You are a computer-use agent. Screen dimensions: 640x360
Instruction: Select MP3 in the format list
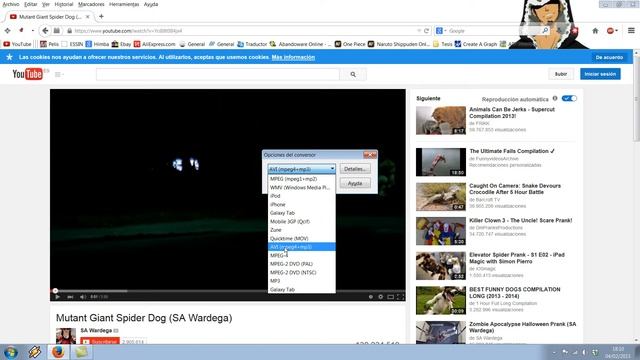coord(302,281)
